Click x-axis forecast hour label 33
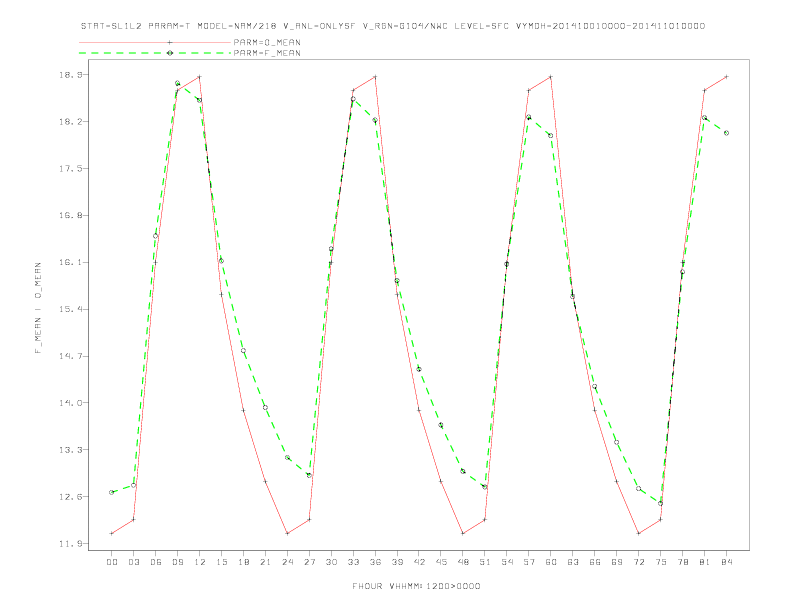 [353, 562]
